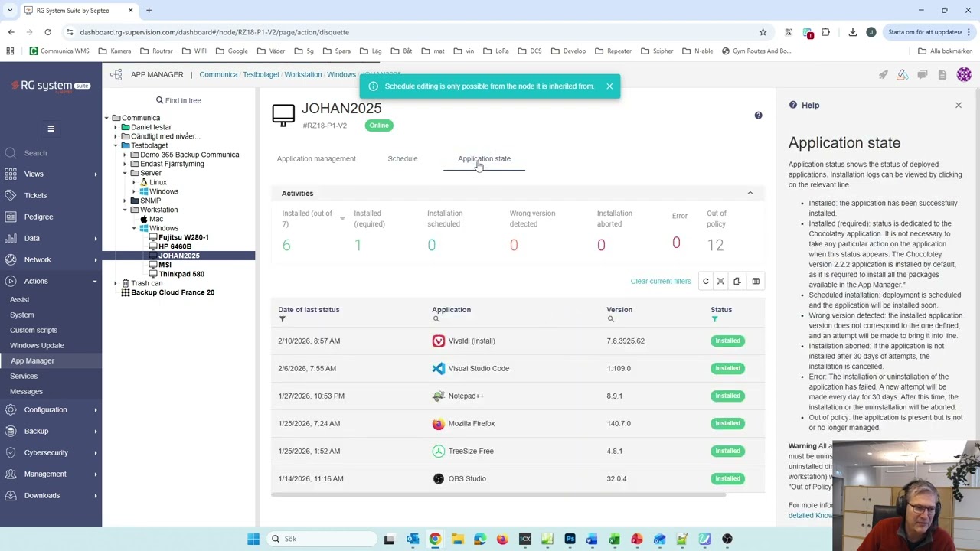Open the Services menu item
Image resolution: width=980 pixels, height=551 pixels.
click(x=24, y=376)
